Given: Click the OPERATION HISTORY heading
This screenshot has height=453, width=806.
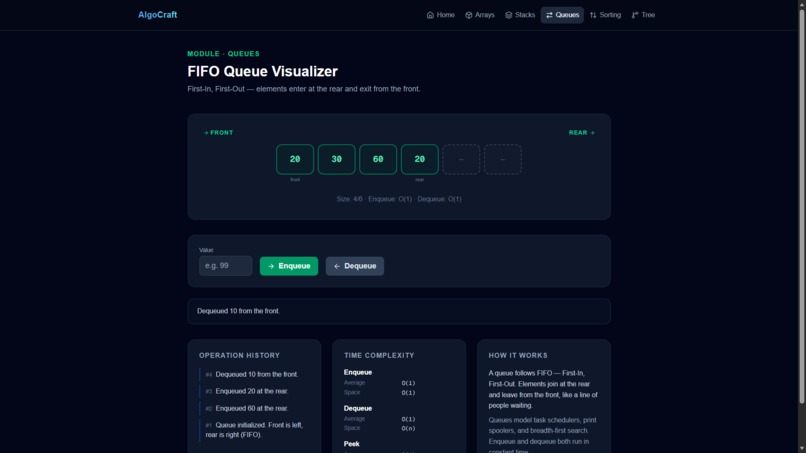Looking at the screenshot, I should pyautogui.click(x=240, y=355).
